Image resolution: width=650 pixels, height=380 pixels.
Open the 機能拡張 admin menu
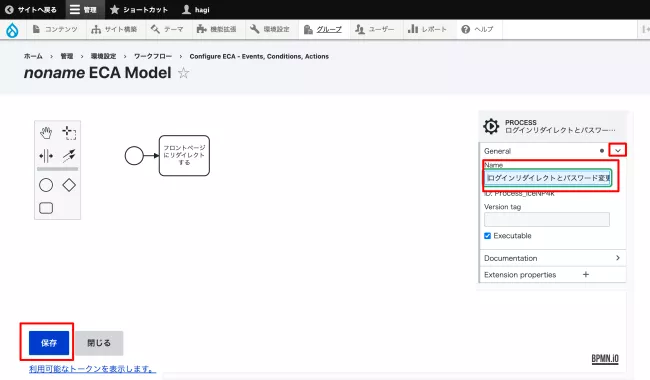pyautogui.click(x=217, y=29)
